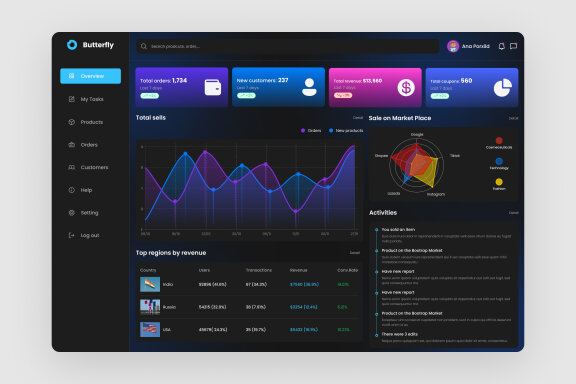Open Setting from sidebar
This screenshot has width=576, height=384.
[x=90, y=213]
